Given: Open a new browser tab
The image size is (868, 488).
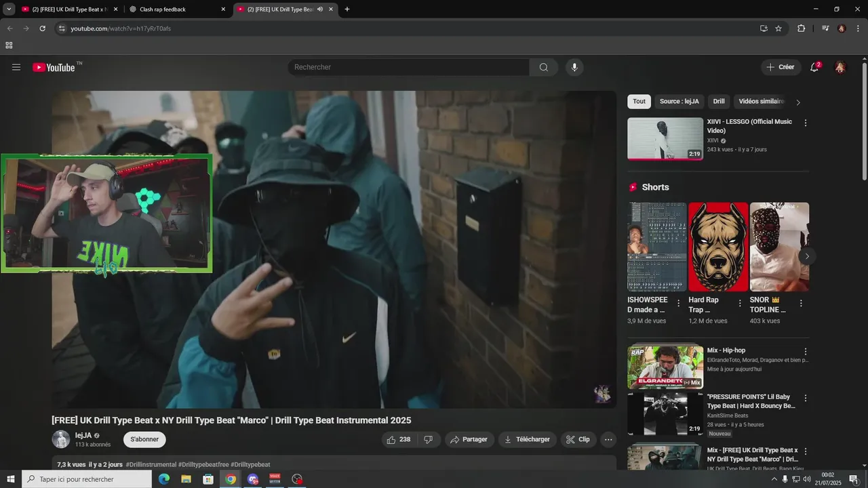Looking at the screenshot, I should tap(347, 9).
